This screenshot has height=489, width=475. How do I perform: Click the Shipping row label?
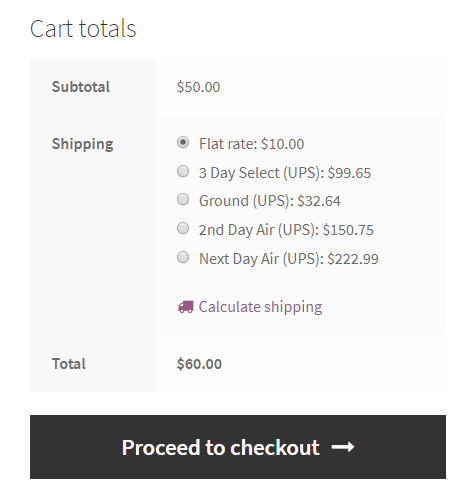click(x=82, y=144)
